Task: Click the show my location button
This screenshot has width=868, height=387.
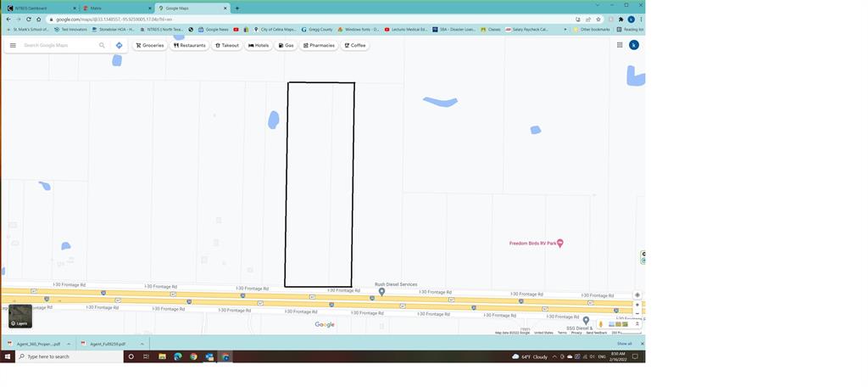Action: 637,295
